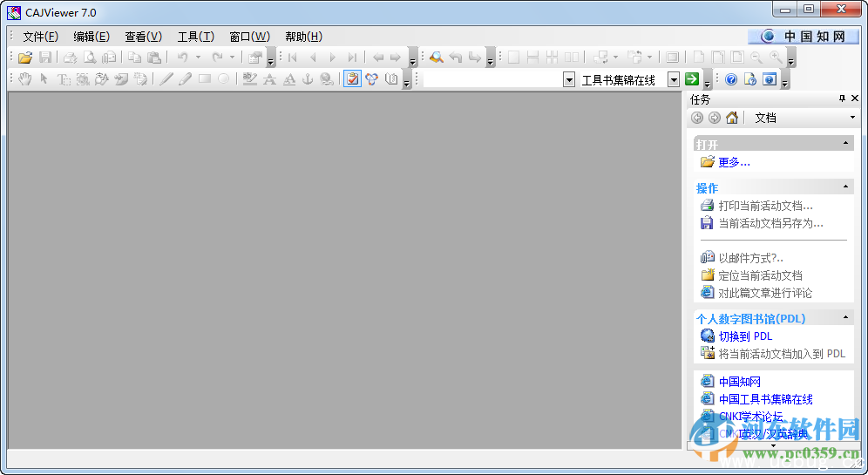Select the Hand pan tool

click(x=24, y=79)
